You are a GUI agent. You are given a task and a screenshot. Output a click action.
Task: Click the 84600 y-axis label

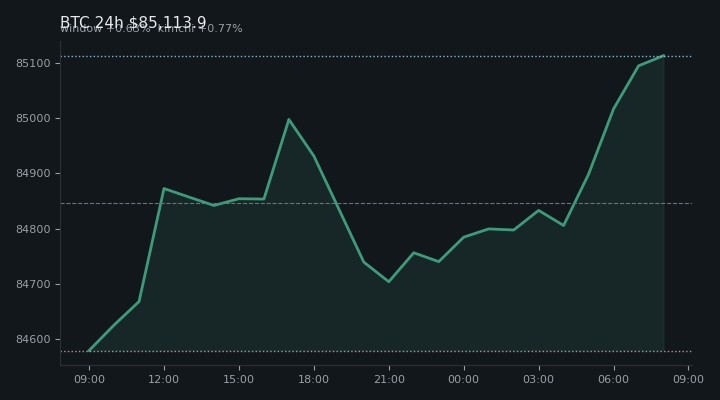(33, 339)
